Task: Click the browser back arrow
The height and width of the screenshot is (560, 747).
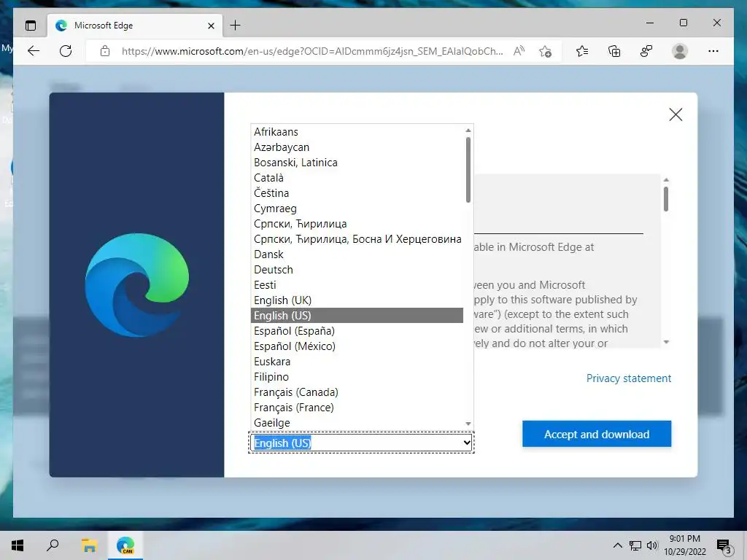Action: (34, 51)
